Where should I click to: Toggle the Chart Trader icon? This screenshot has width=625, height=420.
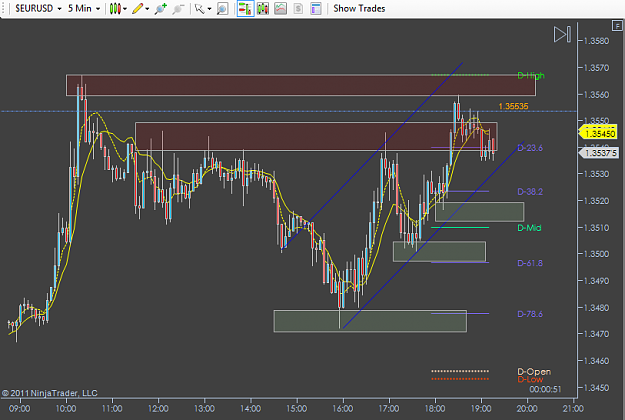[245, 8]
